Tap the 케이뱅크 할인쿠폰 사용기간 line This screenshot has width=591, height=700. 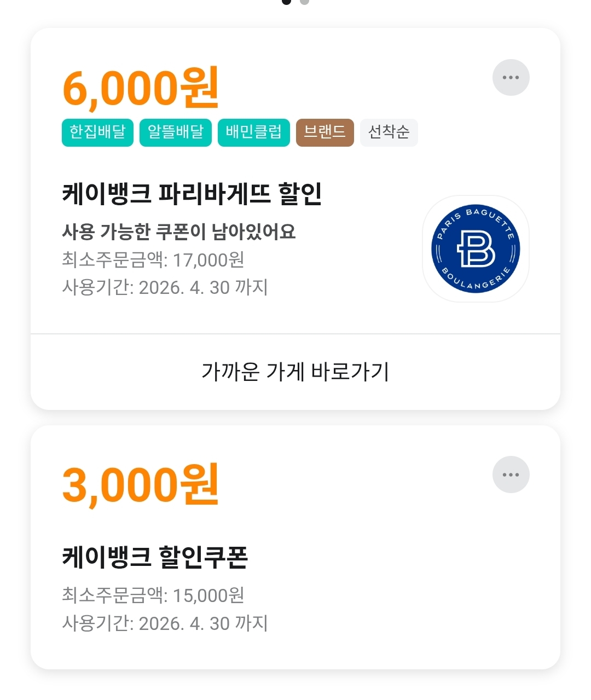coord(165,623)
